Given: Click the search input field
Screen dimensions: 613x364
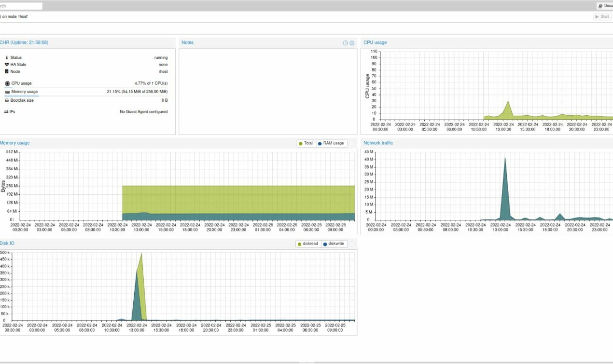Looking at the screenshot, I should 21,6.
